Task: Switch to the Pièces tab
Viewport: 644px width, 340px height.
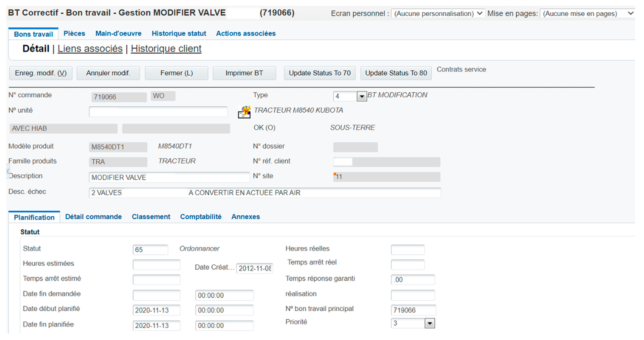Action: (x=74, y=33)
